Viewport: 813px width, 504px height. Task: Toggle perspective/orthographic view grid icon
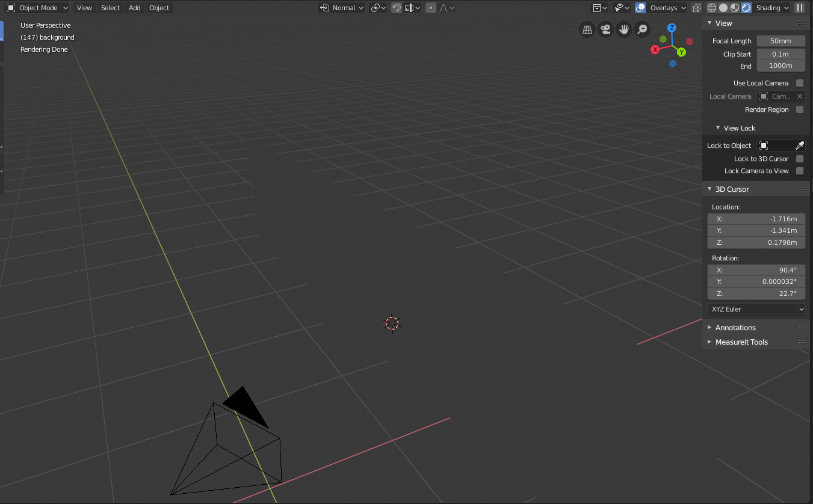click(x=587, y=29)
